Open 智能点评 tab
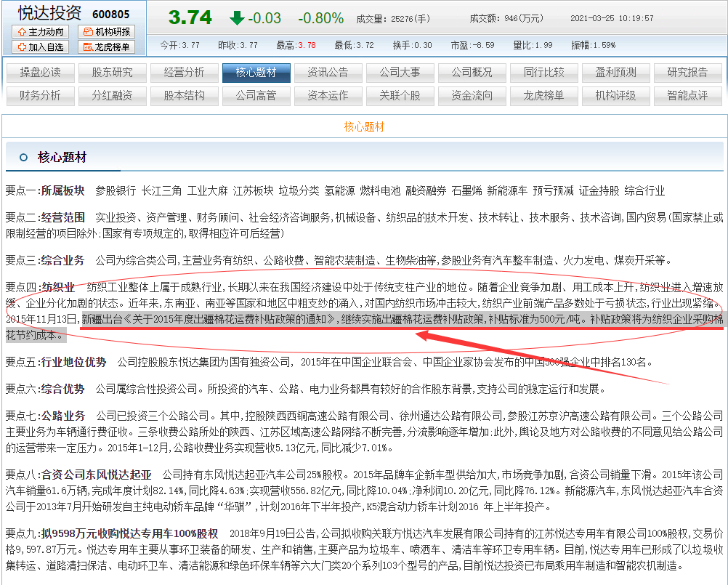This screenshot has height=585, width=728. [x=688, y=96]
